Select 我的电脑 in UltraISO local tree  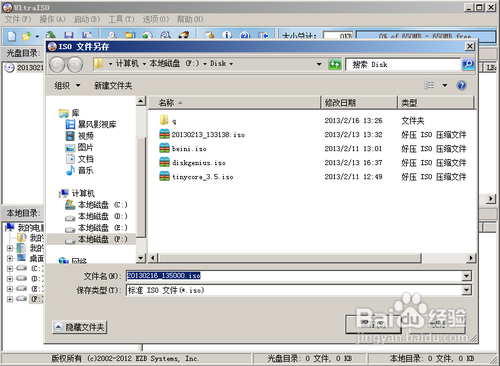click(24, 227)
